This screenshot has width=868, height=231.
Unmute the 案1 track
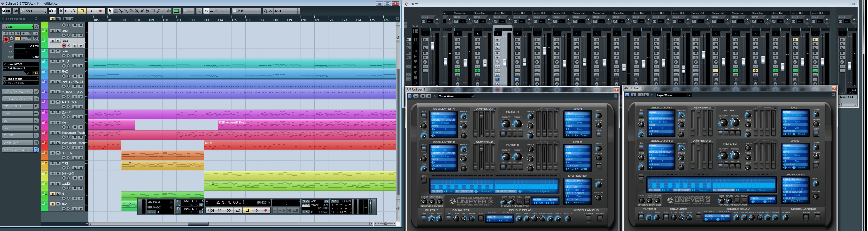pos(52,194)
